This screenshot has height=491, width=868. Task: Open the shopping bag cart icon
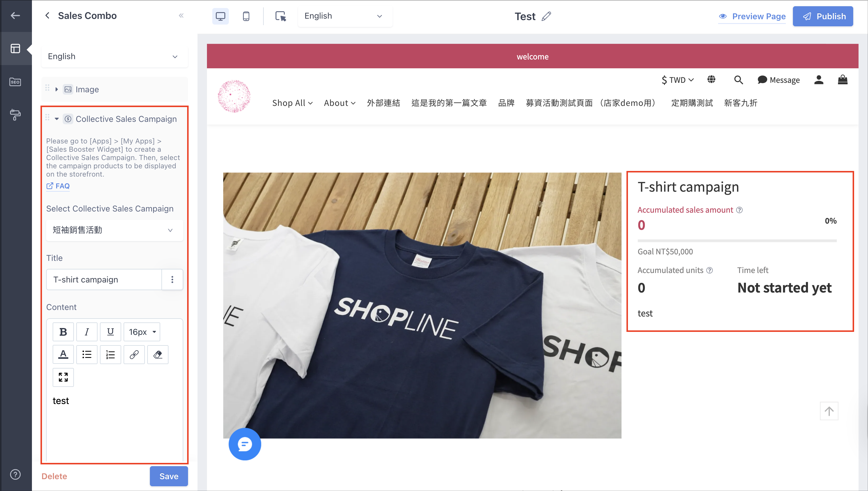[x=843, y=80]
